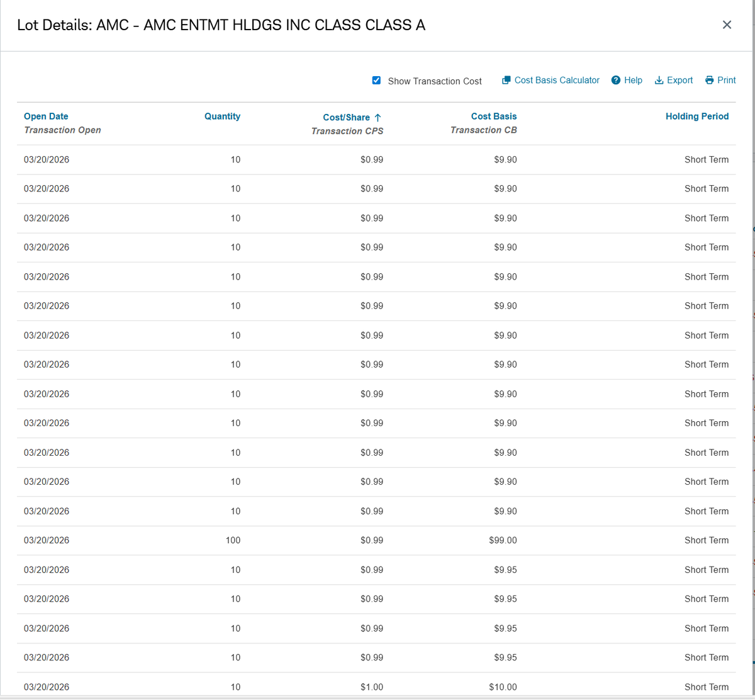Close the Lot Details dialog
Screen dimensions: 755x700
click(x=727, y=25)
